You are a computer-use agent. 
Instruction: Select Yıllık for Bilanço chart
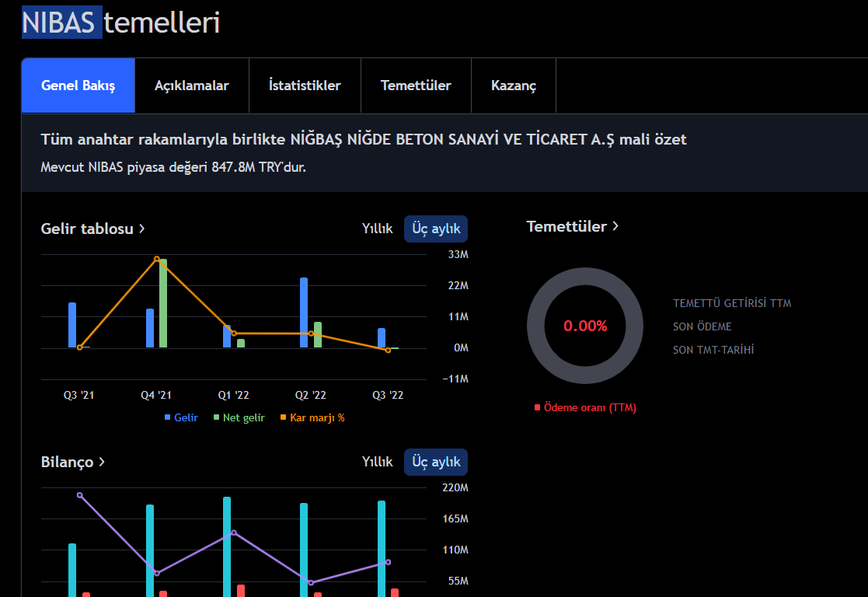click(377, 462)
